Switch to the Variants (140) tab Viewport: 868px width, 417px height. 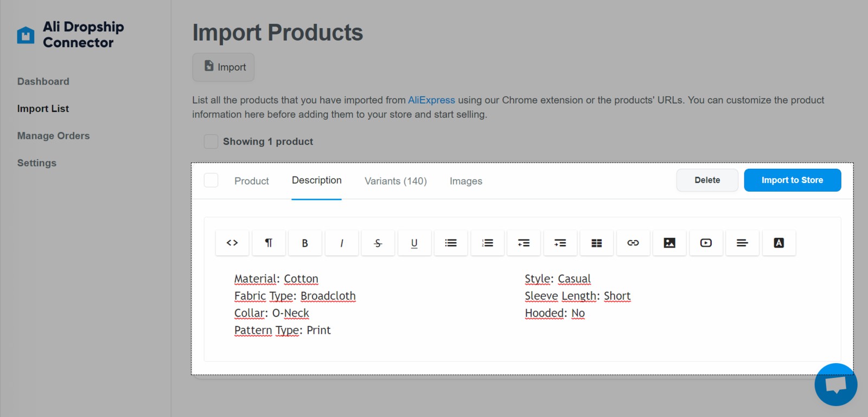tap(395, 181)
